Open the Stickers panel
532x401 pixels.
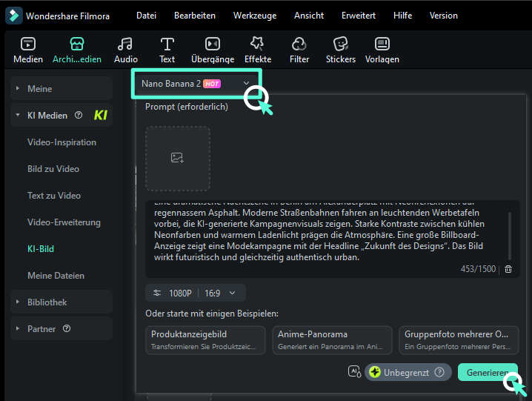(x=341, y=50)
